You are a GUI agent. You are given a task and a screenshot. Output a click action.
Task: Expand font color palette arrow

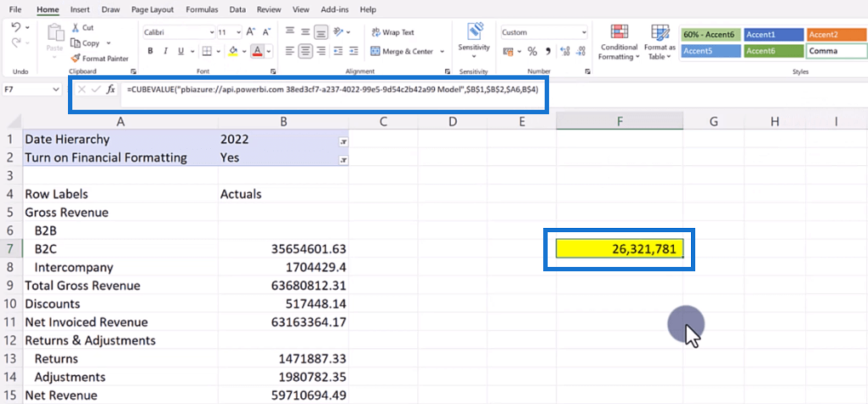point(269,52)
